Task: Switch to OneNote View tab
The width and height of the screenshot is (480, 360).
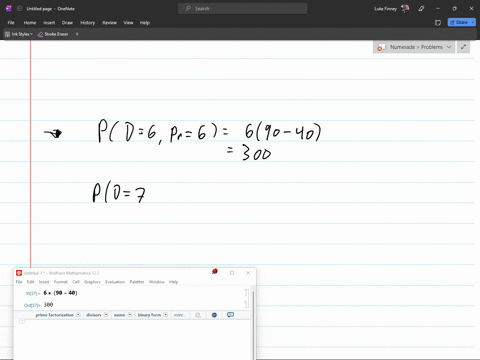Action: [x=128, y=23]
